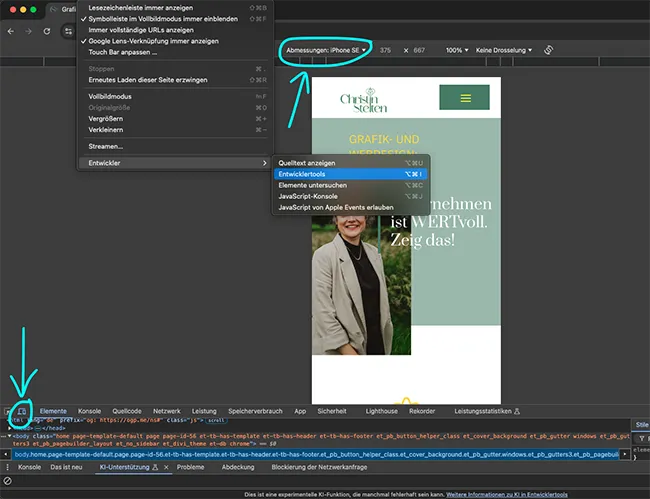Screen dimensions: 650x499
Task: Open the Das ist neu drawer tab
Action: click(x=66, y=467)
